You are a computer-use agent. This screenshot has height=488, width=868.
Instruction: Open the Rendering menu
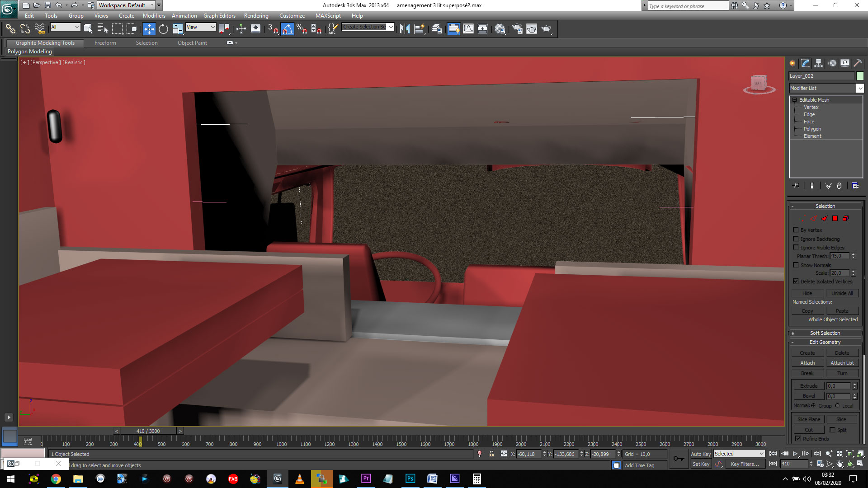pyautogui.click(x=256, y=16)
